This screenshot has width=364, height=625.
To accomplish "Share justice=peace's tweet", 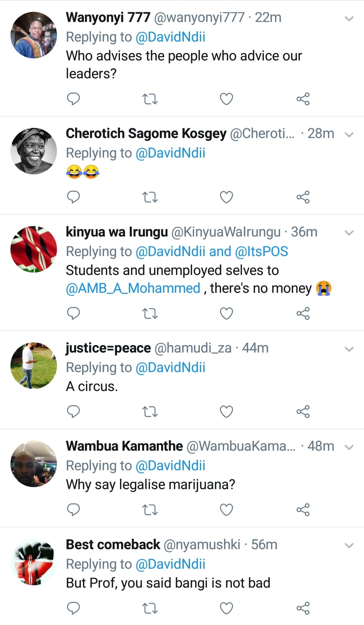I will point(303,411).
